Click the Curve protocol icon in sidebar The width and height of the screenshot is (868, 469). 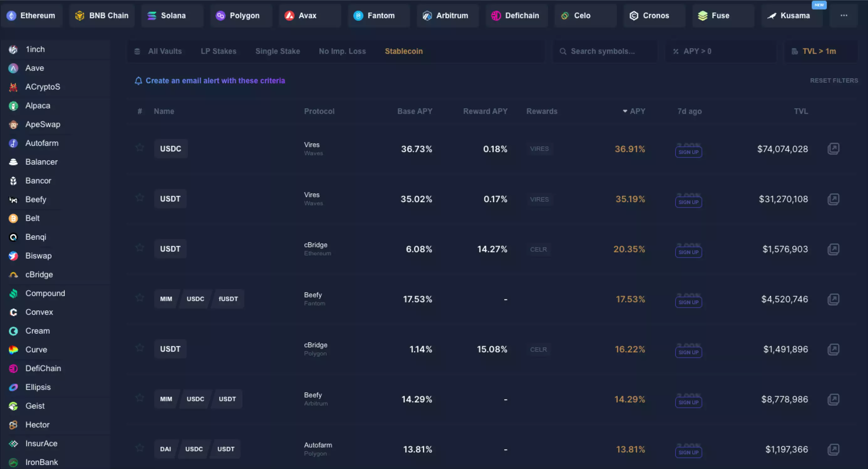tap(13, 350)
